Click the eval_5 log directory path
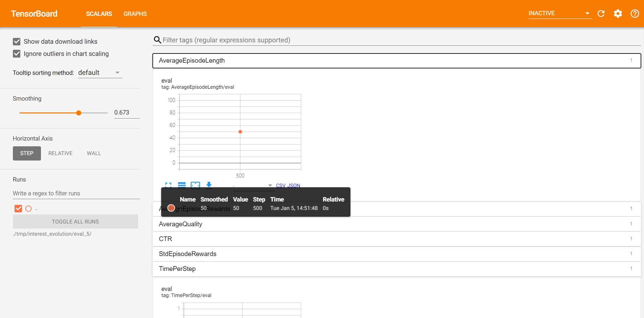 (52, 234)
